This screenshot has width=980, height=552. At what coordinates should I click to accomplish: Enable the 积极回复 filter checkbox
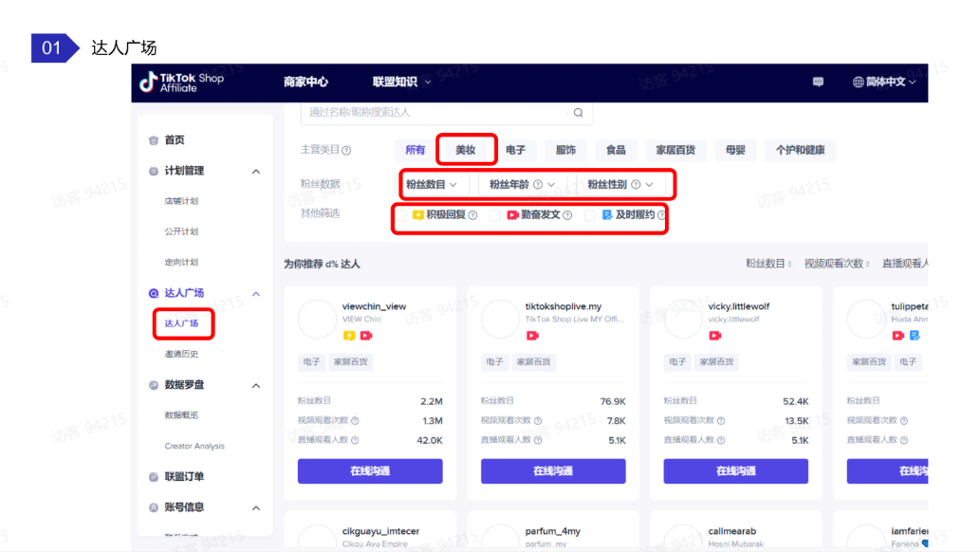[x=400, y=216]
